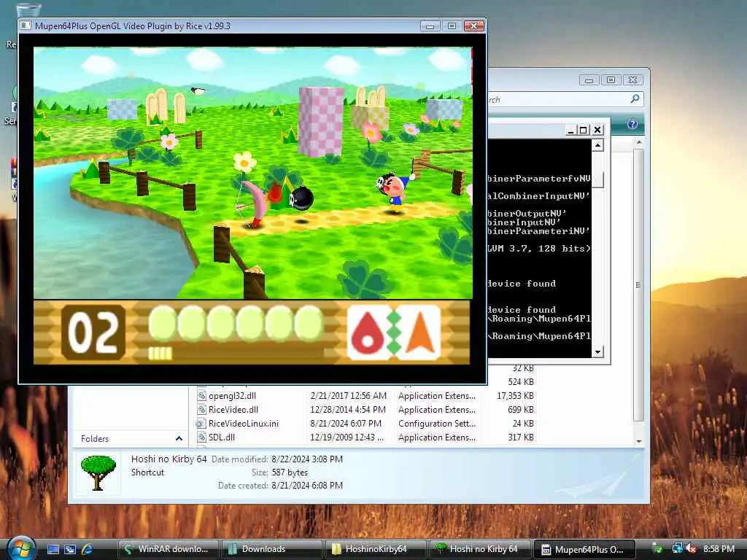Click the Mupen64Plus window title bar icon
The width and height of the screenshot is (747, 560).
(26, 26)
